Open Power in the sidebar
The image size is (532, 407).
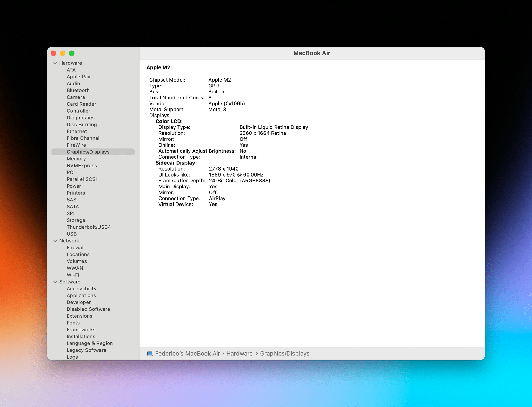point(74,186)
